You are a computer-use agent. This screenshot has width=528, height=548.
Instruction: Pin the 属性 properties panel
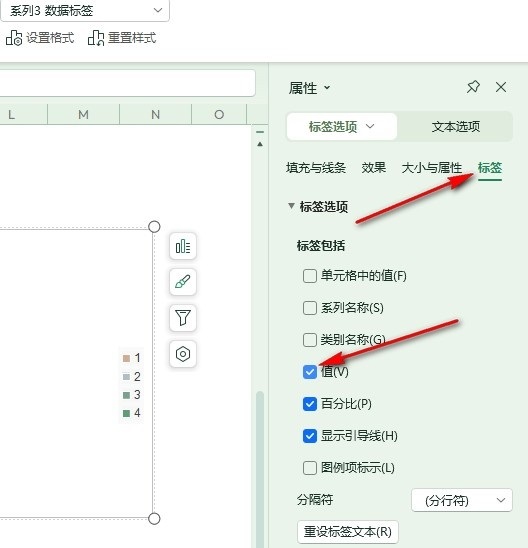click(x=473, y=87)
